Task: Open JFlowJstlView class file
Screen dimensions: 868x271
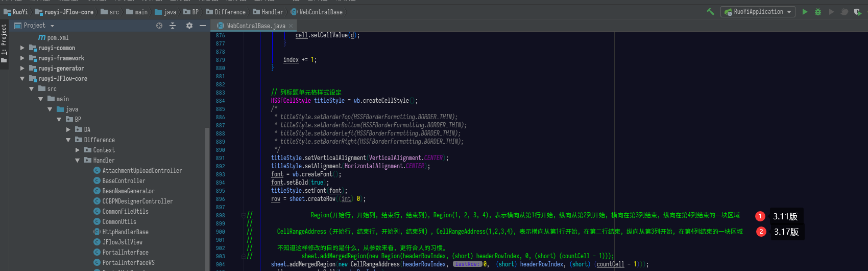Action: [117, 242]
